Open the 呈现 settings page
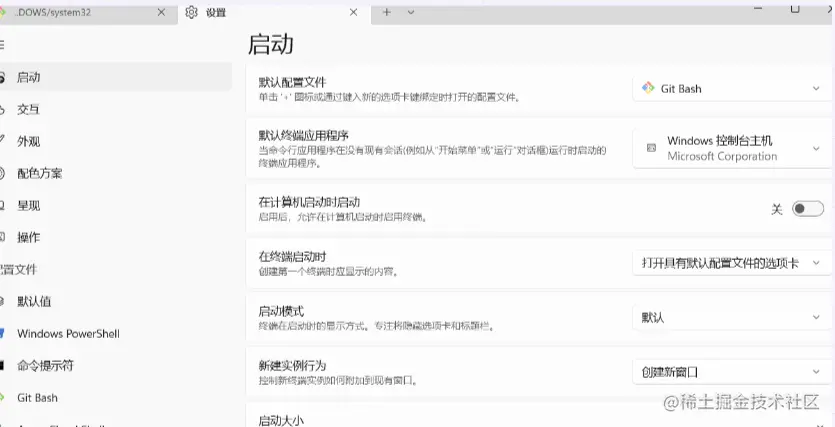The image size is (835, 427). click(116, 205)
